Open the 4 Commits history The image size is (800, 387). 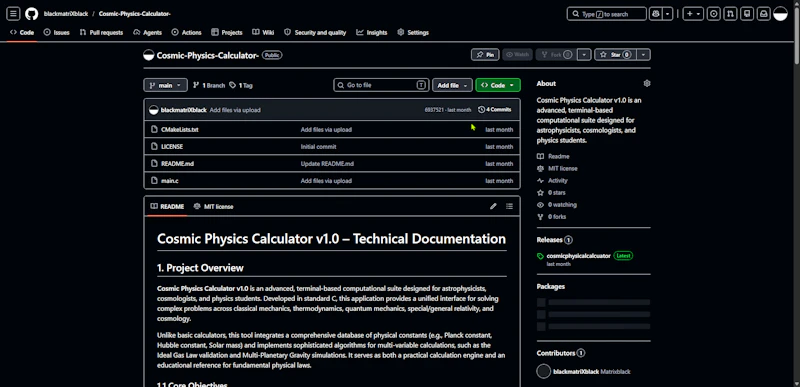(x=494, y=110)
